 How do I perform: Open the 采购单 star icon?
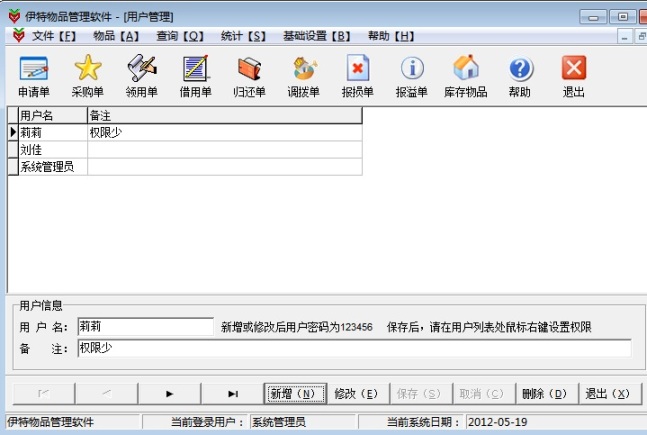[87, 76]
